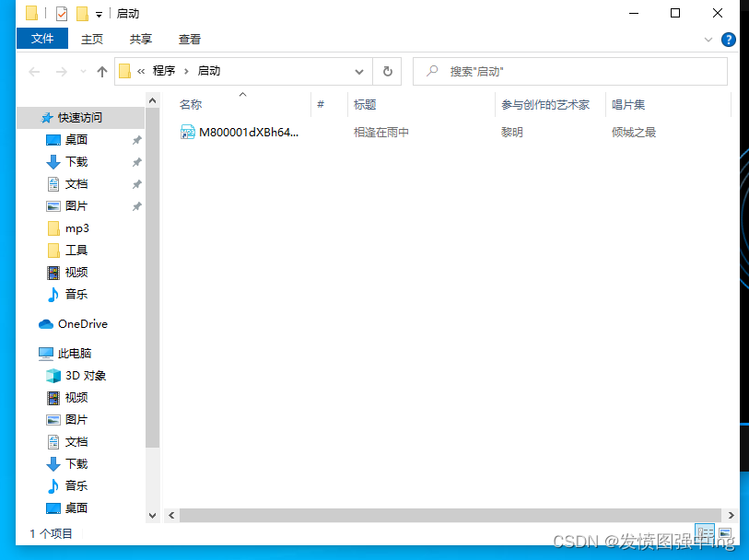Select 此电脑 in the navigation pane

pos(75,354)
